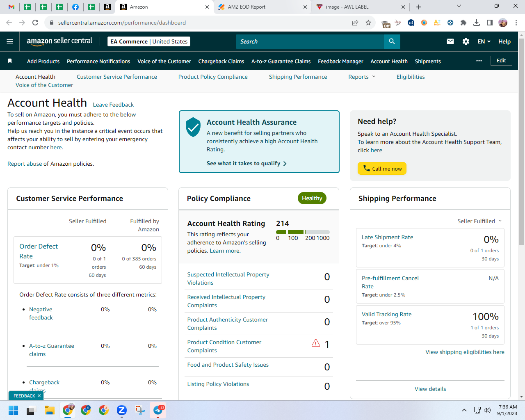Open the Facebook browser tab

pyautogui.click(x=75, y=7)
